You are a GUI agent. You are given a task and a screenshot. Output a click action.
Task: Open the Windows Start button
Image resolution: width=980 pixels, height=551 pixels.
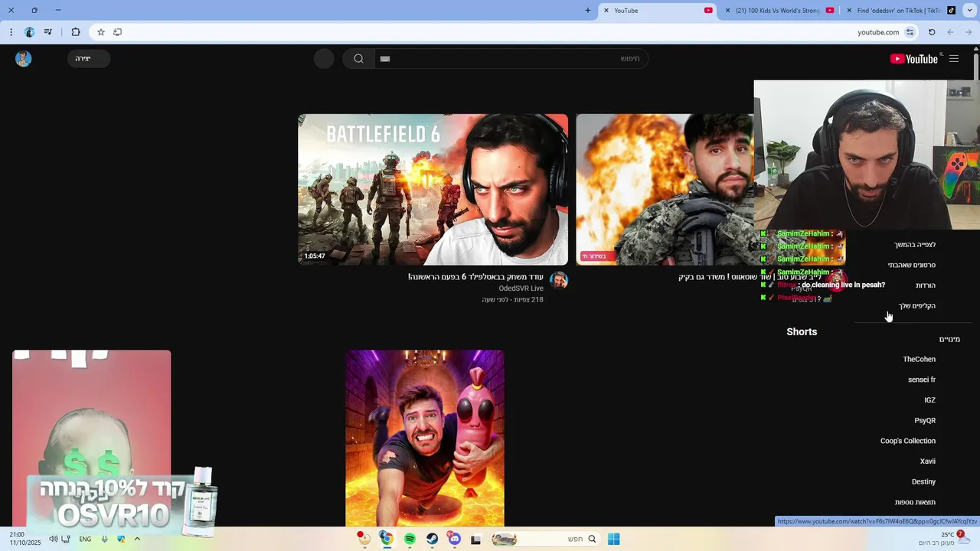point(613,540)
